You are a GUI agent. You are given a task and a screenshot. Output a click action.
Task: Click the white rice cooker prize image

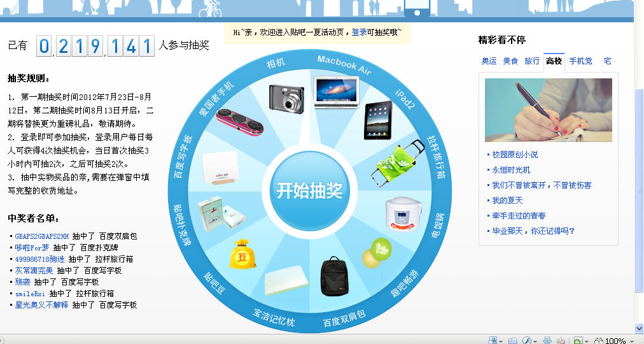click(x=403, y=214)
